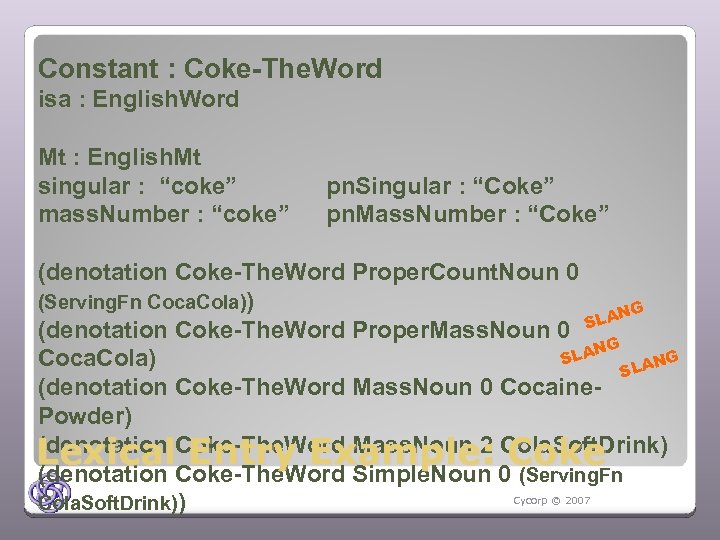Click the rightmost orange SLANG label
The image size is (720, 540).
point(648,363)
